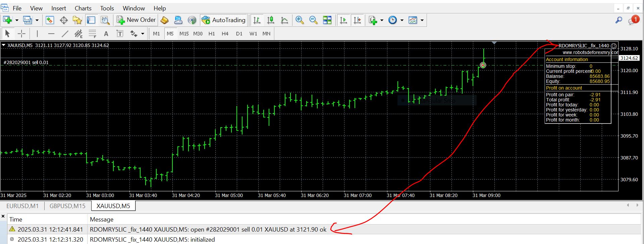
Task: Toggle the Chart Shift button
Action: [x=357, y=20]
